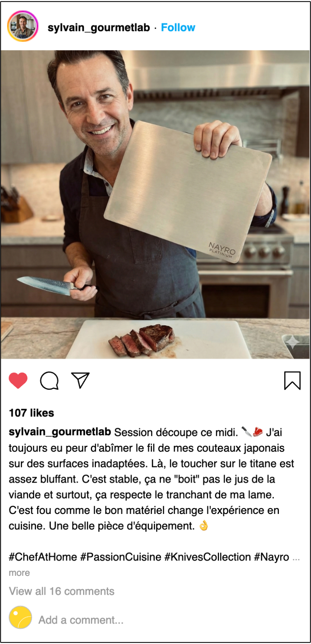
Task: Open the #Nayro hashtag
Action: [x=271, y=557]
